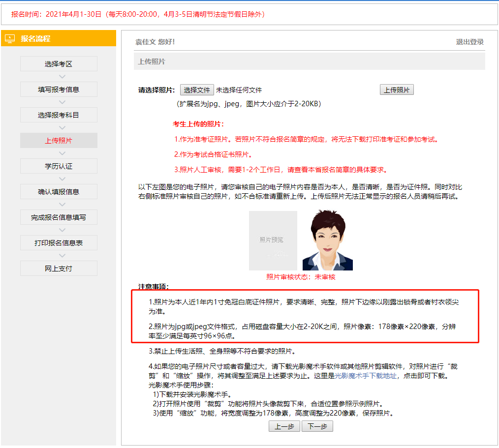Select the 确认填报信息 step
This screenshot has height=448, width=499.
tap(58, 191)
